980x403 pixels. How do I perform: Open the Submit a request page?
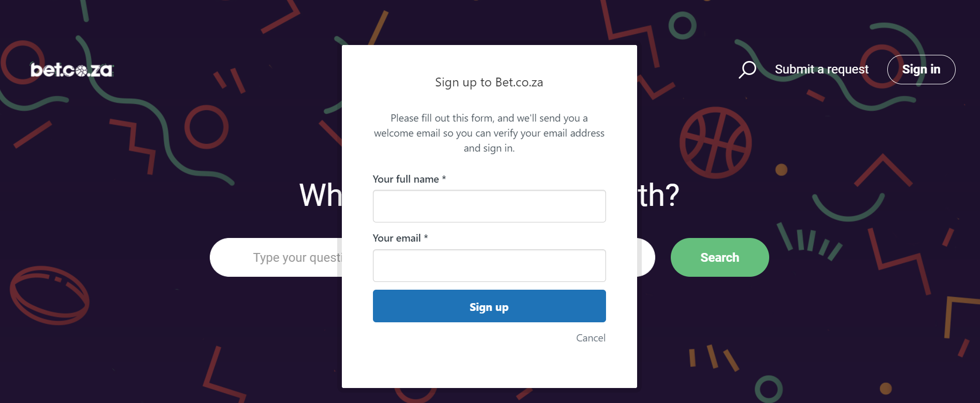click(x=822, y=69)
